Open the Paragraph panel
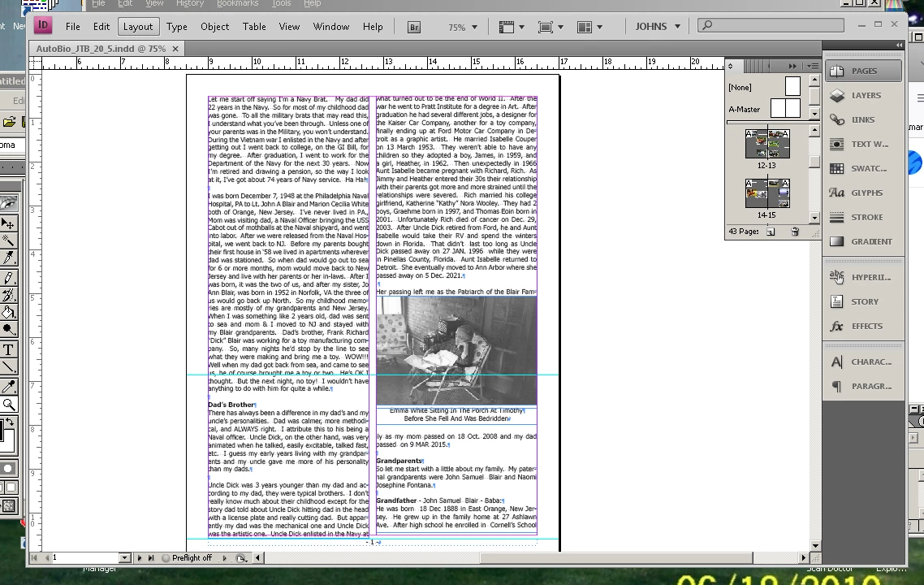Screen dimensions: 924x585 [863, 386]
